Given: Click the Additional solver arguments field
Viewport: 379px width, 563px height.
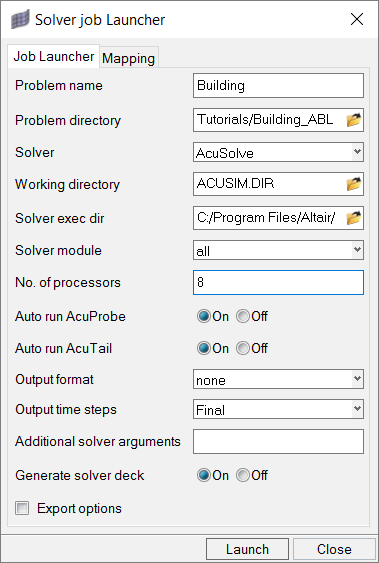Looking at the screenshot, I should tap(278, 441).
